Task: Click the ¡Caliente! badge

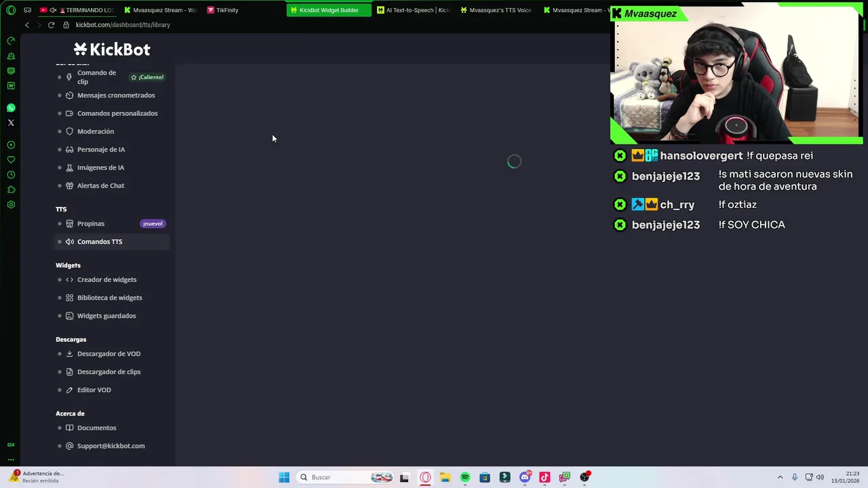Action: (x=147, y=77)
